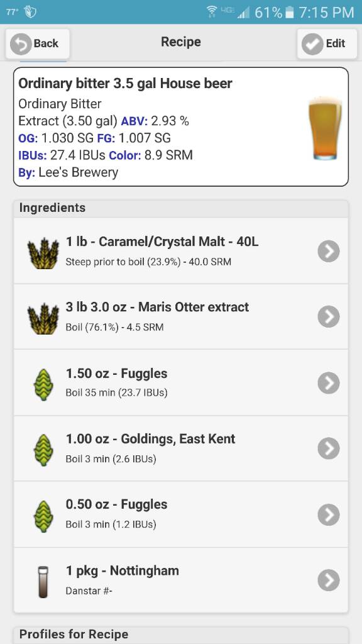
Task: Tap the Profiles for Recipe header
Action: 181,635
